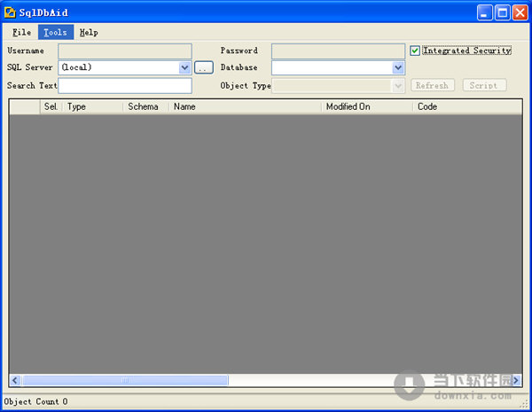Sort by the Type column header
This screenshot has width=532, height=412.
92,106
